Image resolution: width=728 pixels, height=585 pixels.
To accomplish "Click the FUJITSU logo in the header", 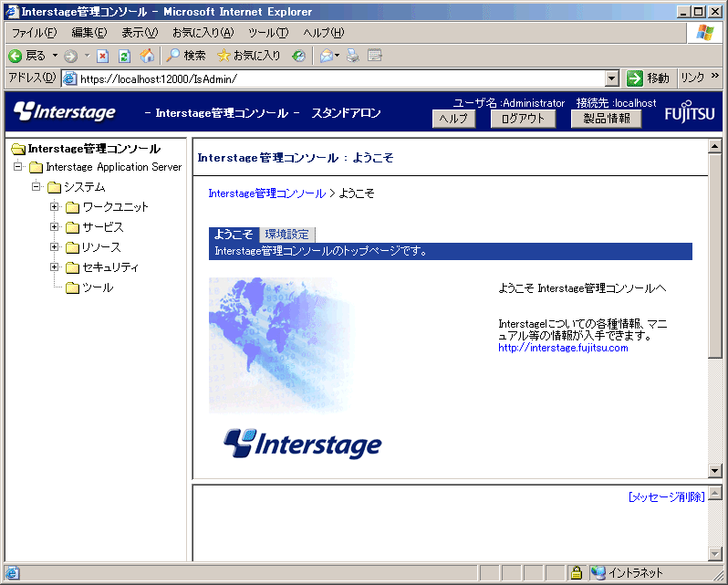I will point(690,111).
